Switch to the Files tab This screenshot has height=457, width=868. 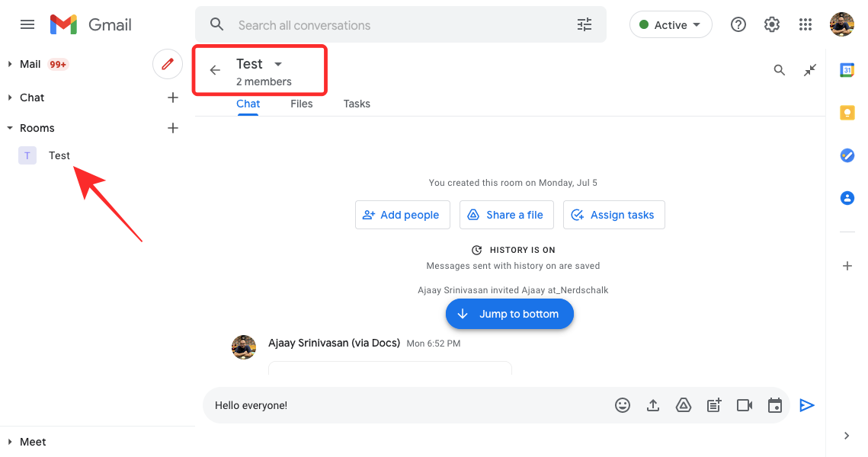[302, 104]
